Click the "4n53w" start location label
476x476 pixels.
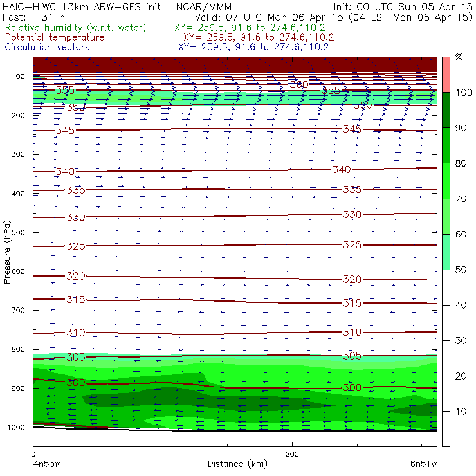click(46, 464)
